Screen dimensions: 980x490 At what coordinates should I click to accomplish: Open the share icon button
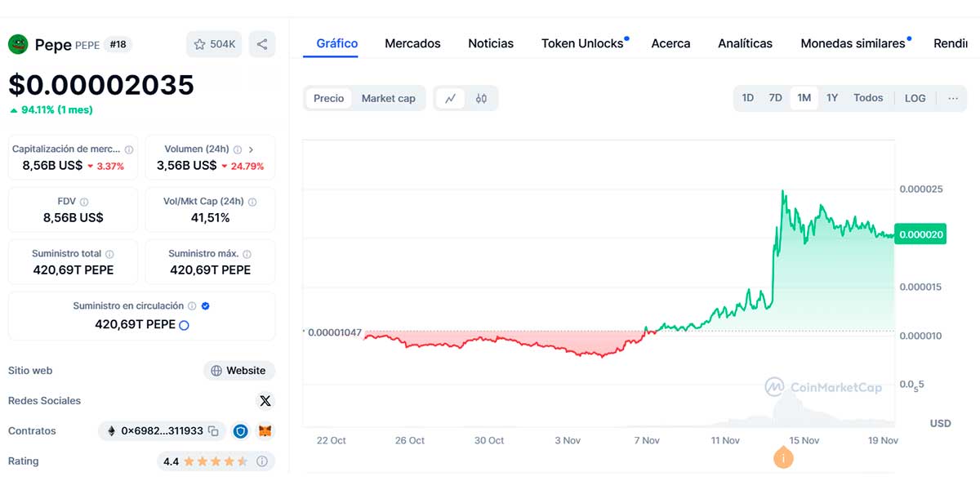(262, 44)
